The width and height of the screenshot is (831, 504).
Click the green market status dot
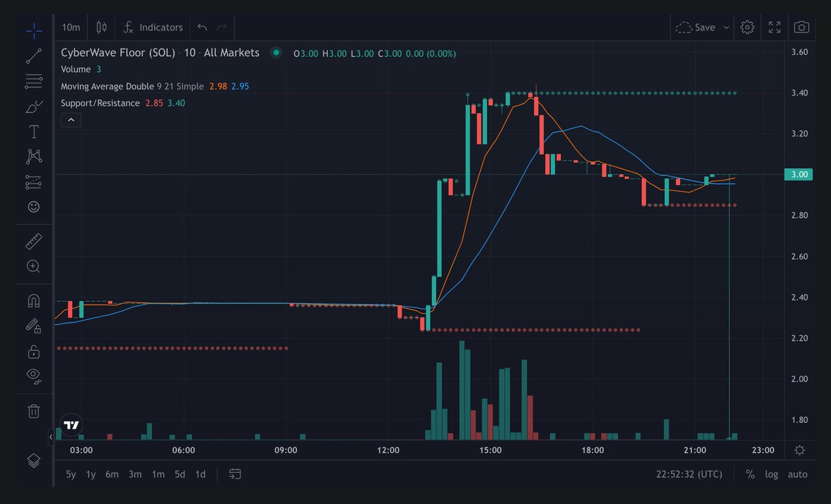276,53
